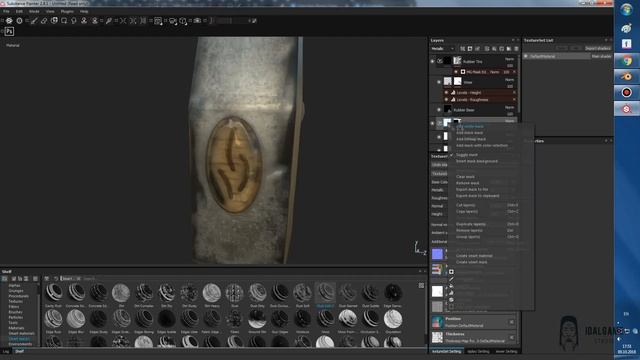Toggle visibility of Levels - Height effect
Image resolution: width=640 pixels, height=360 pixels.
click(446, 93)
